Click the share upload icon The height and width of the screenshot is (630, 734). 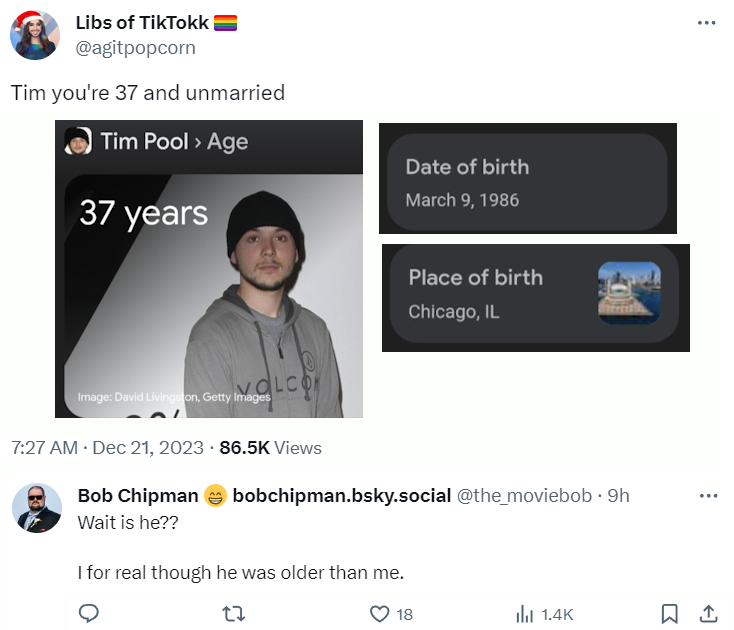707,613
